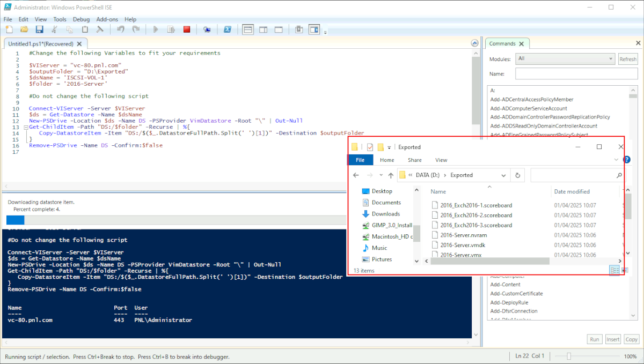The image size is (644, 364).
Task: Open the View menu in PowerShell ISE
Action: (x=41, y=19)
